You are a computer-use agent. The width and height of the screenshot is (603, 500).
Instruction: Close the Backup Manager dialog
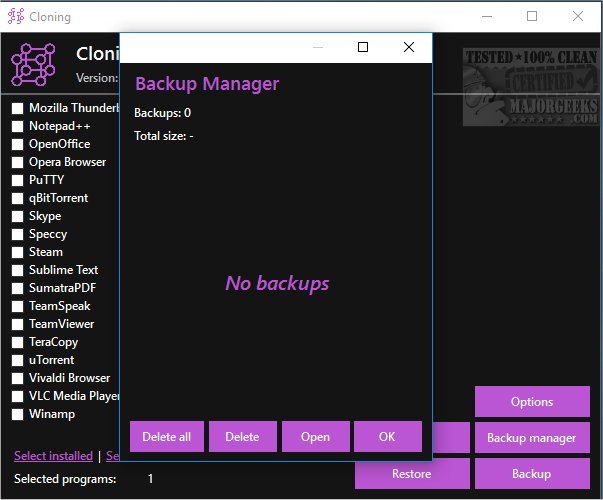tap(409, 47)
